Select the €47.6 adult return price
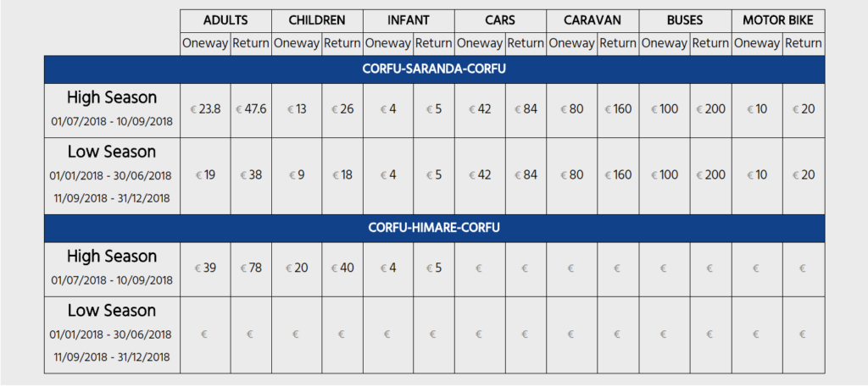The width and height of the screenshot is (868, 387). click(251, 109)
